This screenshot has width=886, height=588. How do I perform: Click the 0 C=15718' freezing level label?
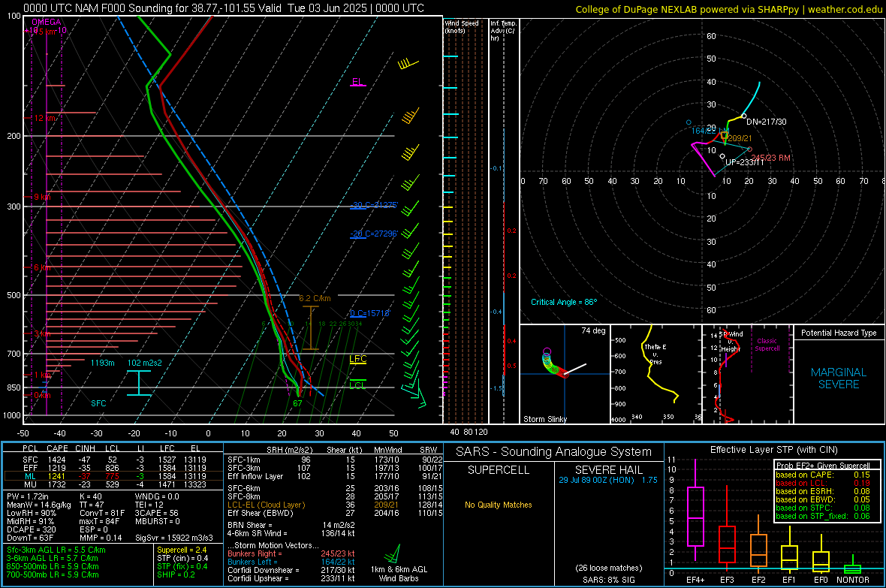click(x=370, y=313)
